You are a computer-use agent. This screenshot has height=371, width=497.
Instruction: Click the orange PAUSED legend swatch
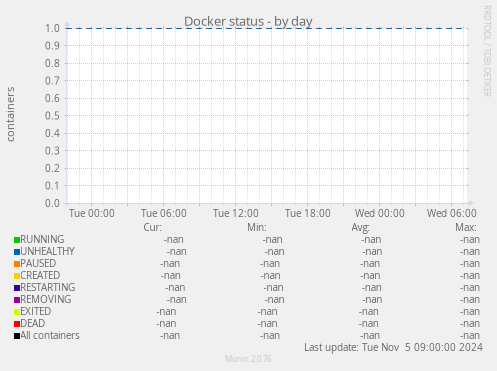coord(17,264)
